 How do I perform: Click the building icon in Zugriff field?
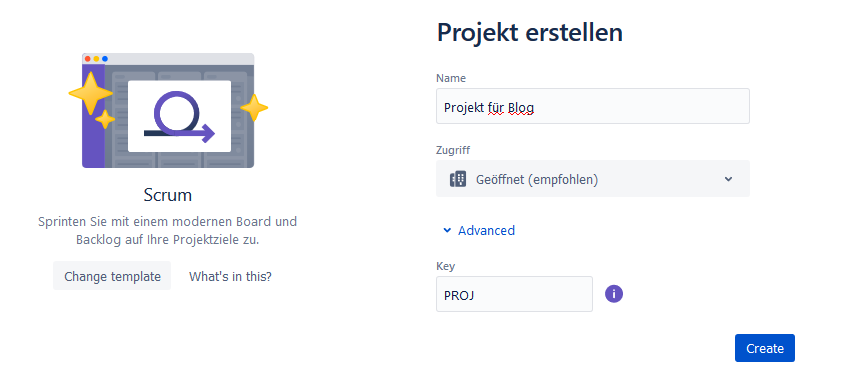tap(458, 179)
